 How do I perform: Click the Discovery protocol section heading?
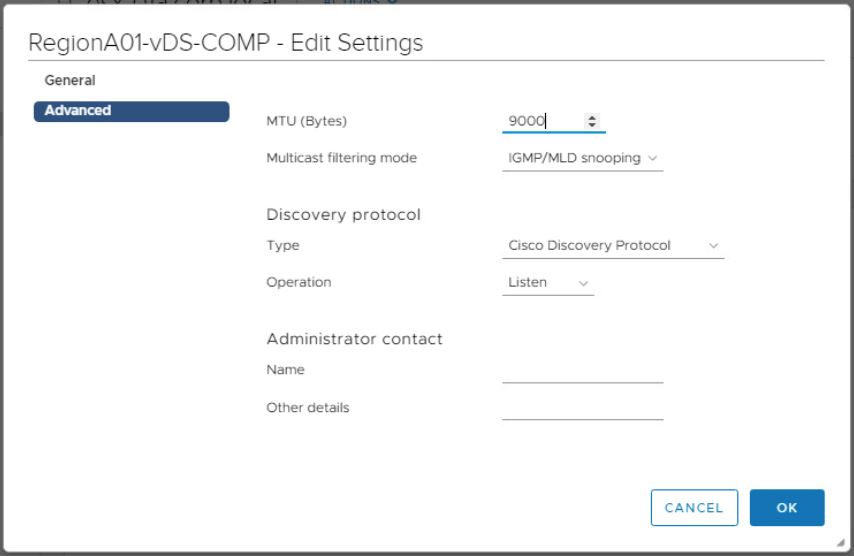point(343,214)
